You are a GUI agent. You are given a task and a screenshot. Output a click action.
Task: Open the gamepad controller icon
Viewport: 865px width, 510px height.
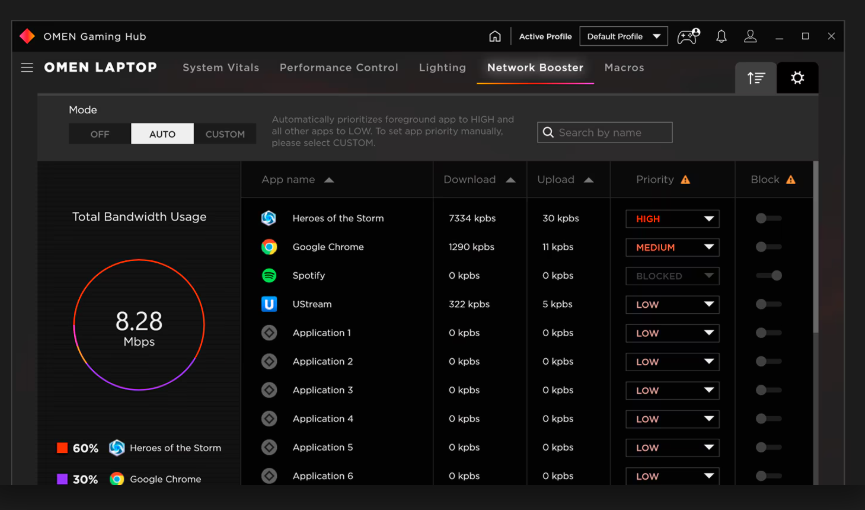(x=688, y=36)
